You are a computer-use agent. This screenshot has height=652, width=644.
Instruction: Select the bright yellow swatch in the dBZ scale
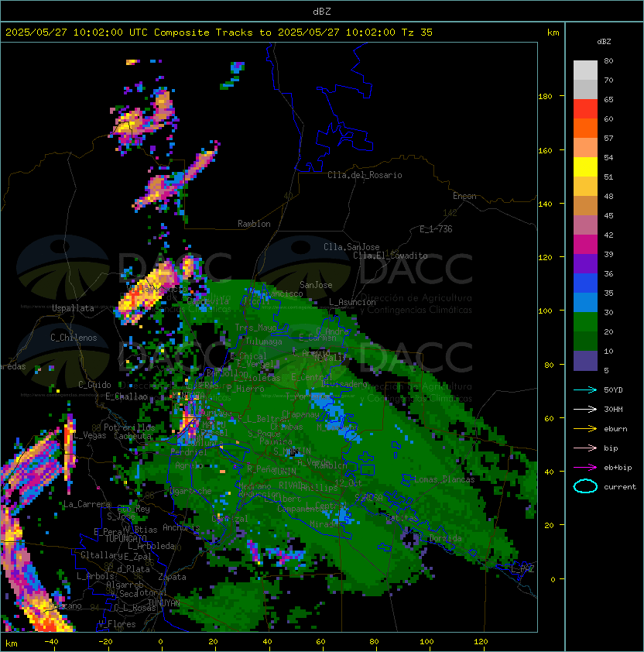tap(585, 166)
